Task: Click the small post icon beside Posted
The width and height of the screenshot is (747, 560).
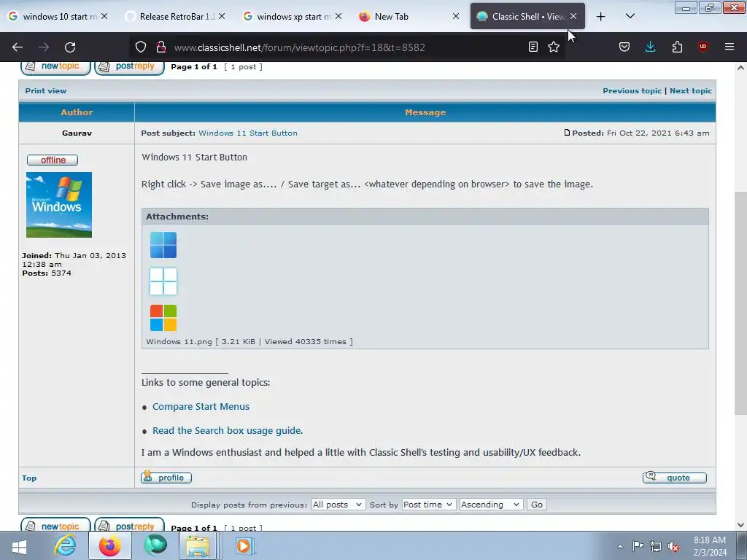Action: tap(567, 133)
